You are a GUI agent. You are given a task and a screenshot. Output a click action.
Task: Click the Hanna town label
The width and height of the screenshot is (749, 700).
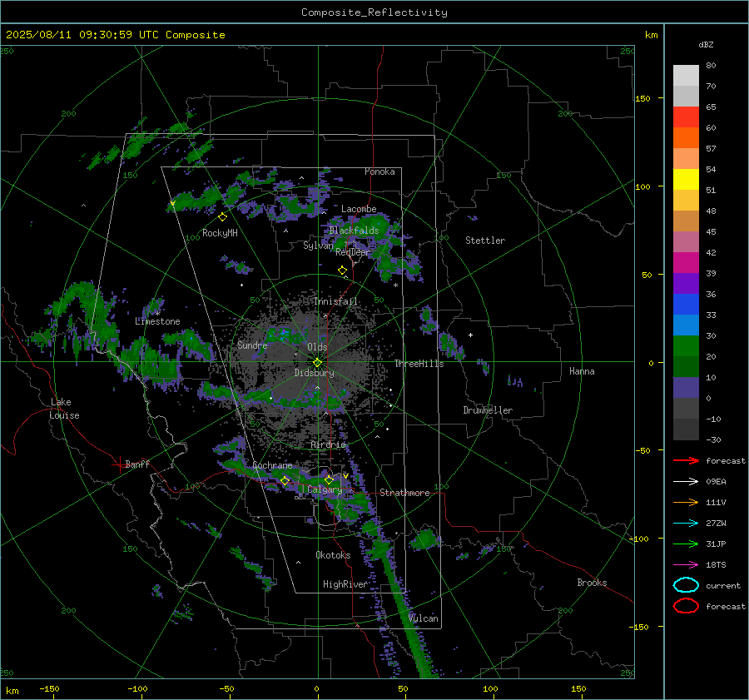582,371
